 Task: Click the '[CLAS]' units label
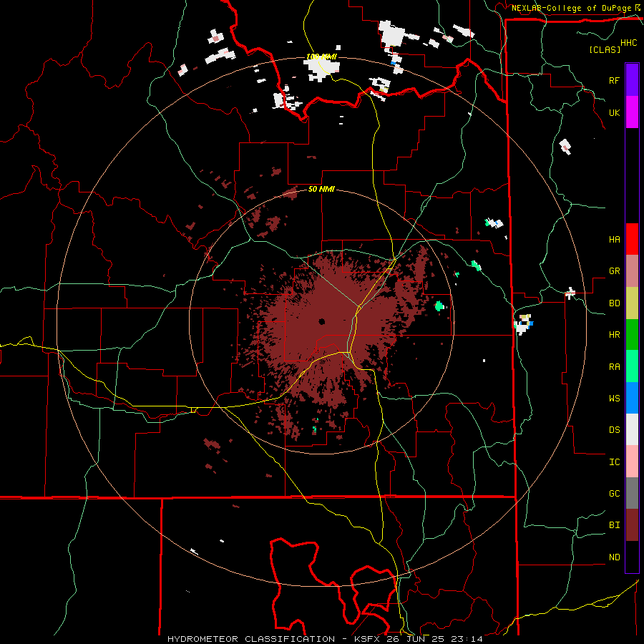coord(605,49)
